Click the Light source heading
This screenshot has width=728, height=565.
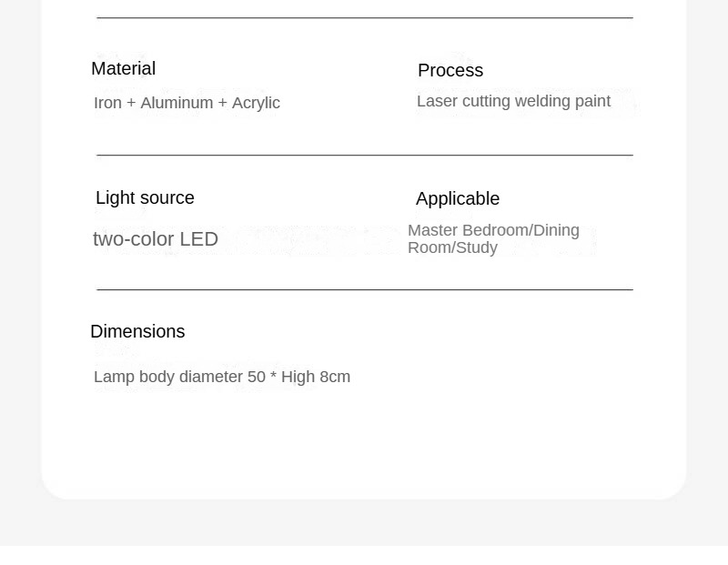click(x=145, y=197)
